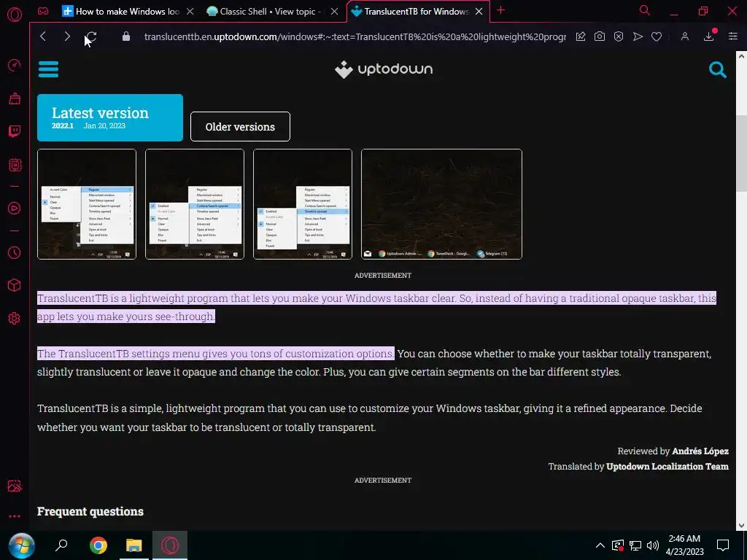
Task: Reload the current page
Action: pyautogui.click(x=91, y=36)
